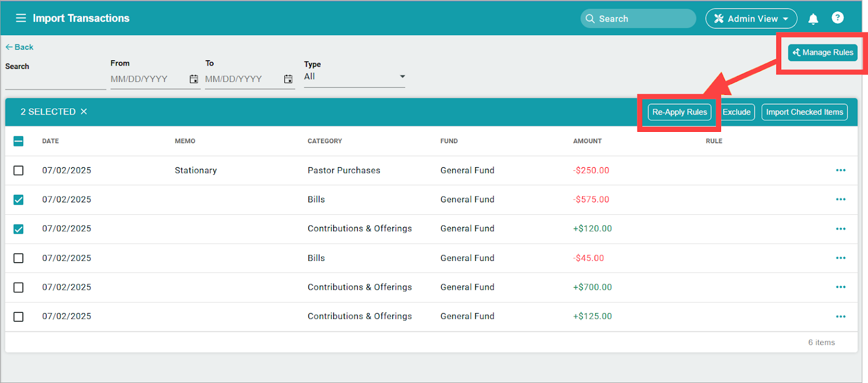
Task: Open the hamburger navigation menu
Action: [x=21, y=18]
